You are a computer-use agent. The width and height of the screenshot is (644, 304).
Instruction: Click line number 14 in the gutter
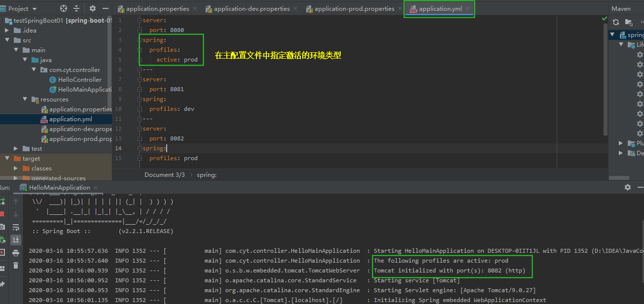pos(118,148)
